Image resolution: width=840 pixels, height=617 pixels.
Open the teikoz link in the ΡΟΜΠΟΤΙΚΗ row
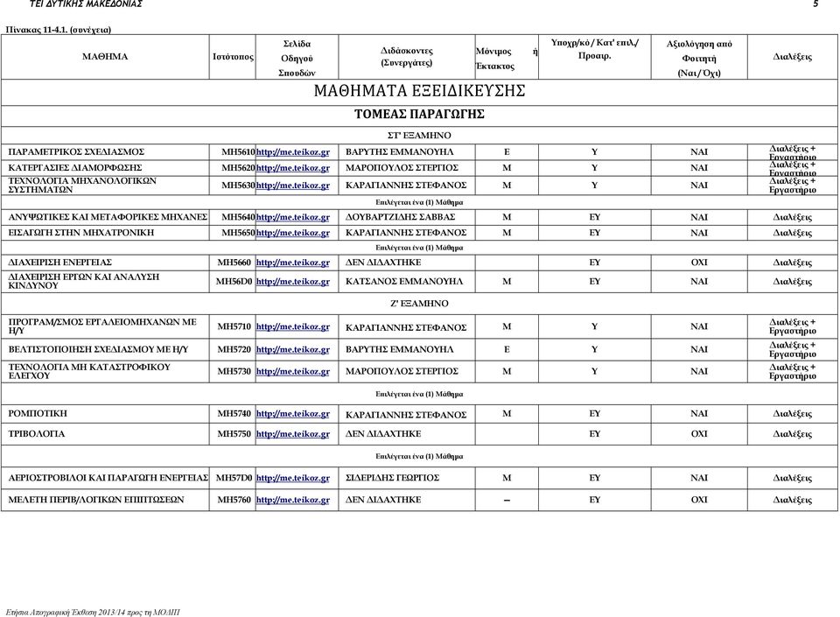click(x=292, y=414)
